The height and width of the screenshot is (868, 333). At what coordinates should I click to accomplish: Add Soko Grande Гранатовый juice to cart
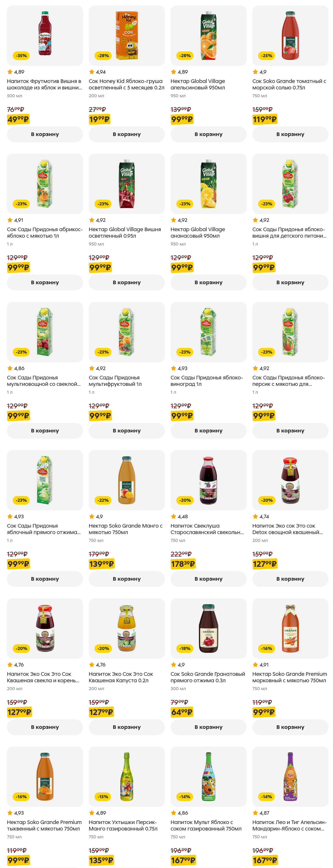(208, 727)
